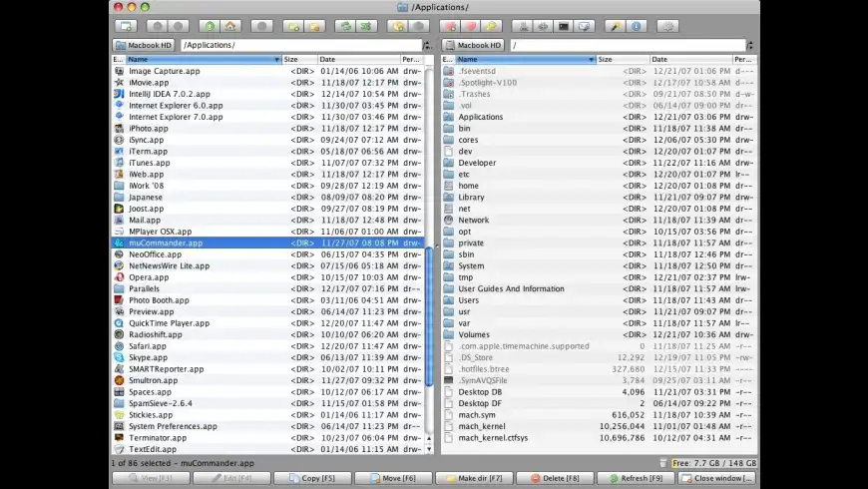Click the iTunes.app icon
This screenshot has width=868, height=489.
(x=119, y=163)
